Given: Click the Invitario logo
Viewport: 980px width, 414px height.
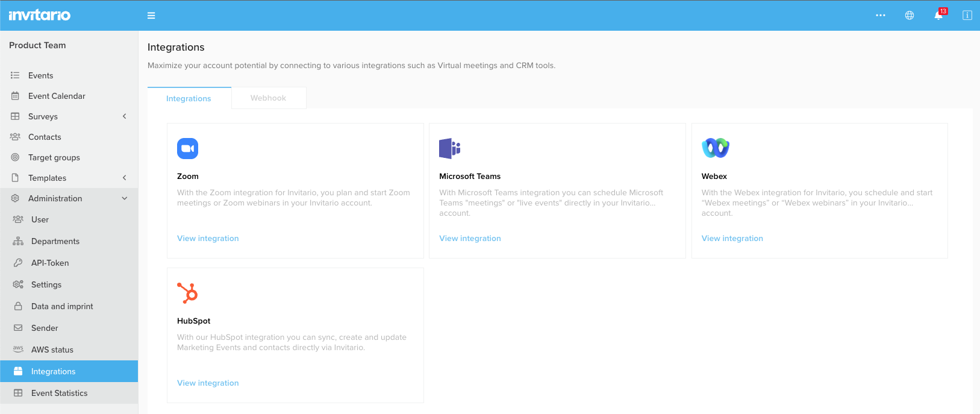Looking at the screenshot, I should click(x=40, y=15).
